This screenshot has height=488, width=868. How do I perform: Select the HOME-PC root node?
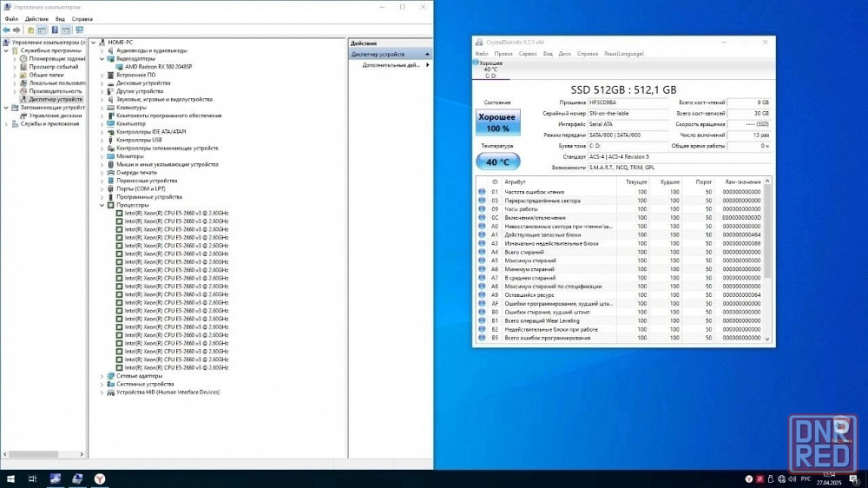tap(120, 42)
